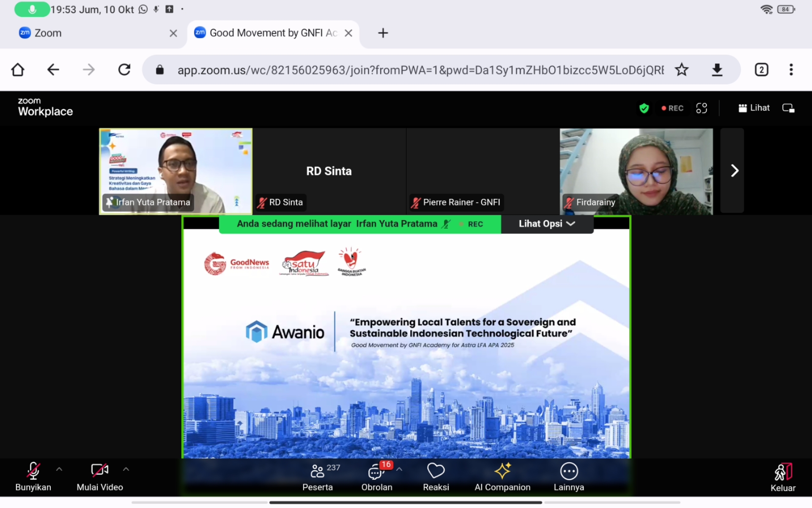Click the fullscreen toggle icon near REC
Screen dimensions: 812x508
[x=702, y=108]
